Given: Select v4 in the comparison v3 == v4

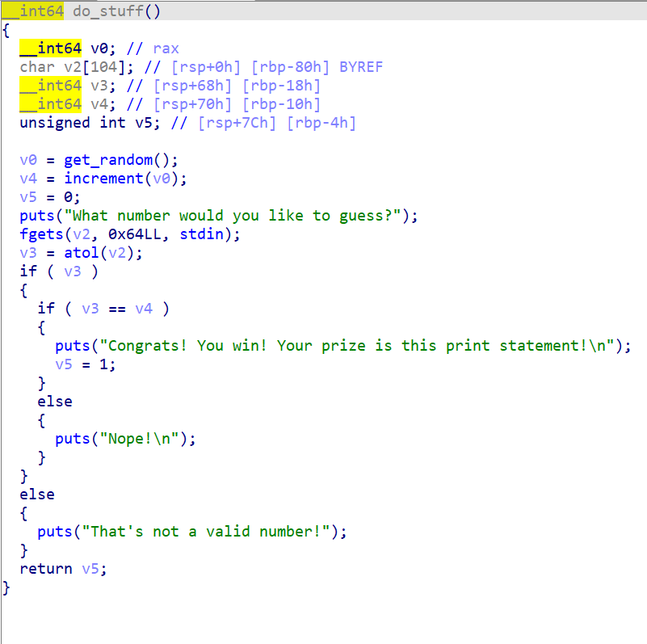Looking at the screenshot, I should point(144,308).
